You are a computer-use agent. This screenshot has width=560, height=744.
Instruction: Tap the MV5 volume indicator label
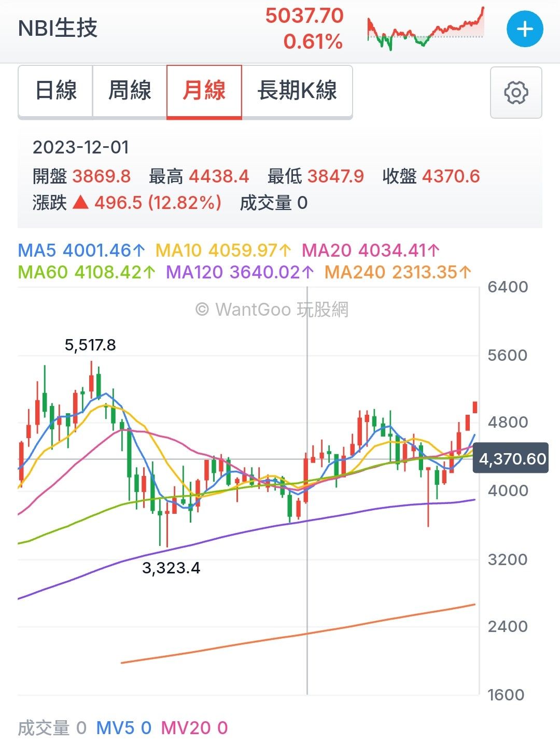pyautogui.click(x=123, y=728)
